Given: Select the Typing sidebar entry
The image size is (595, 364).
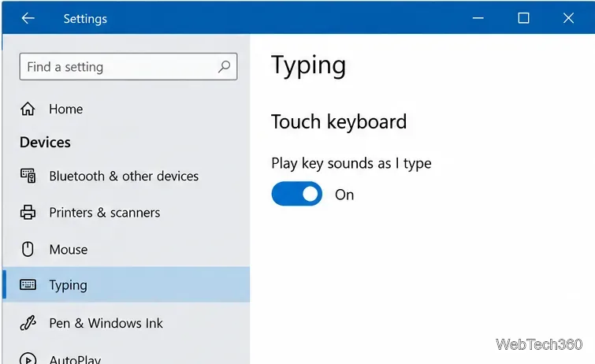Looking at the screenshot, I should pos(126,284).
